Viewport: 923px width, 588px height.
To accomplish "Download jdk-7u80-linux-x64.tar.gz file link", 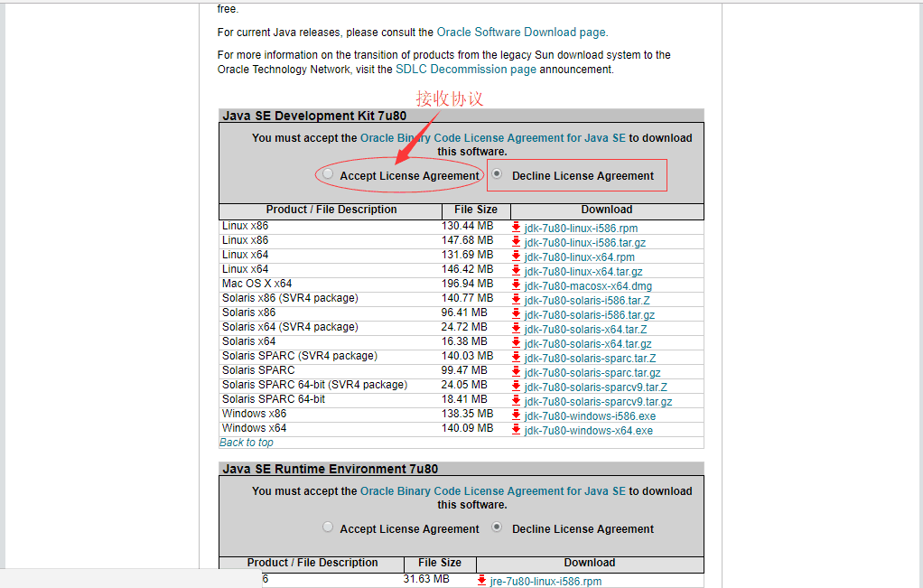I will pos(583,271).
